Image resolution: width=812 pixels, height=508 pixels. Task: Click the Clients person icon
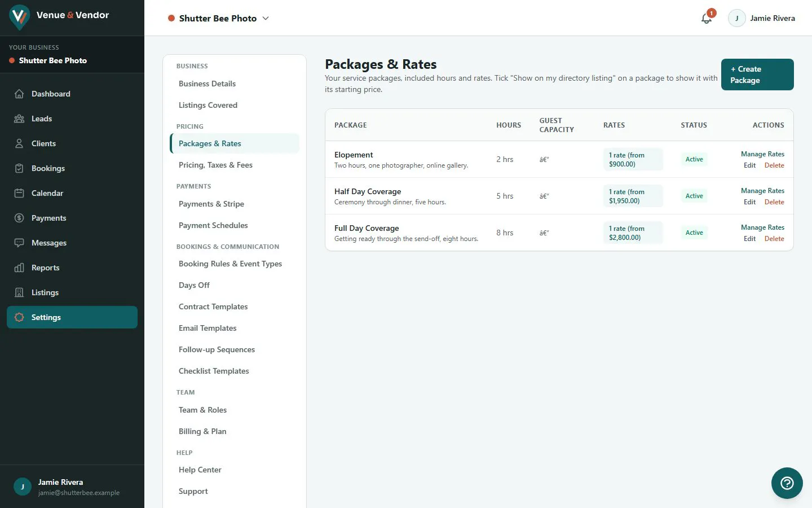point(19,143)
